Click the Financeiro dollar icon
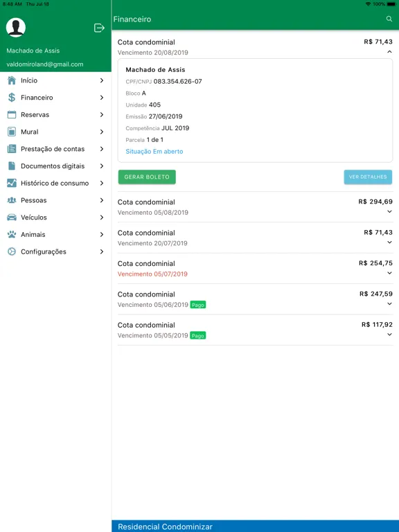Screen dimensions: 399x532 [x=12, y=98]
